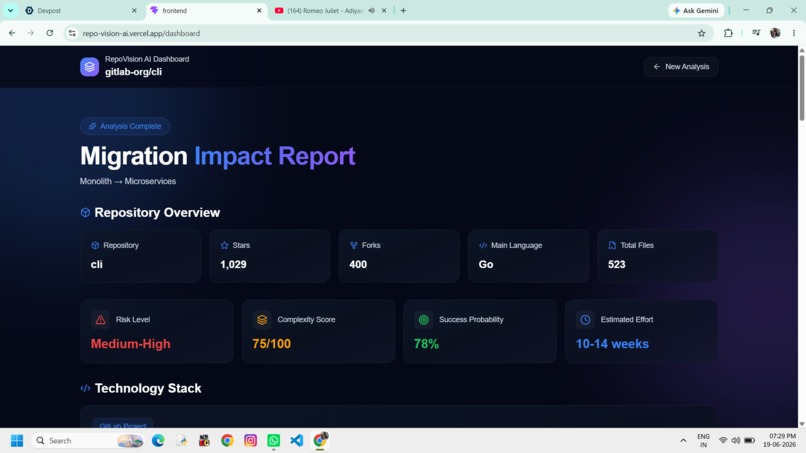Show hidden system tray icons
The image size is (806, 453).
(683, 441)
